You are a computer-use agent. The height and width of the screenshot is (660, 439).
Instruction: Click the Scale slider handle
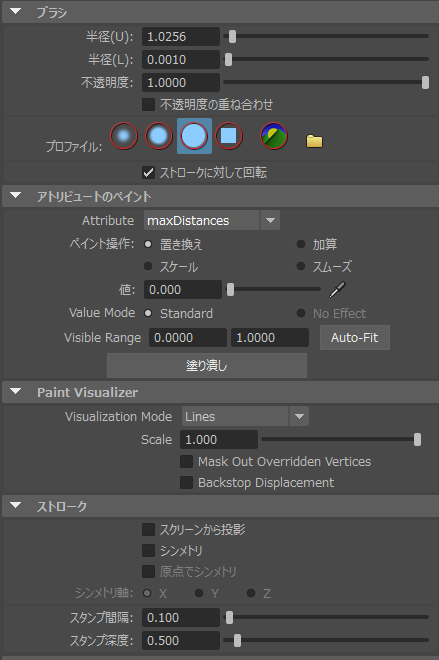[417, 439]
